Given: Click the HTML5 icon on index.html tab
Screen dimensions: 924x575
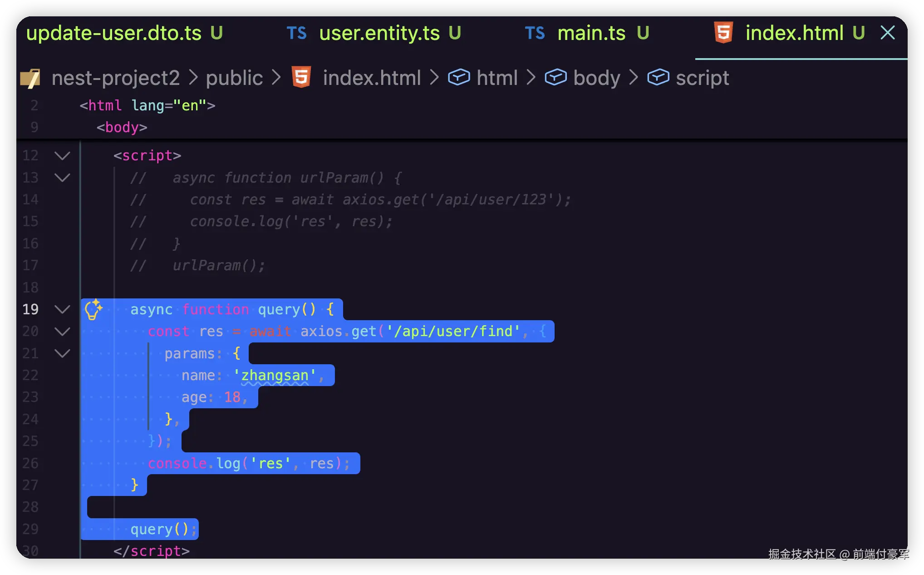Looking at the screenshot, I should click(x=723, y=33).
